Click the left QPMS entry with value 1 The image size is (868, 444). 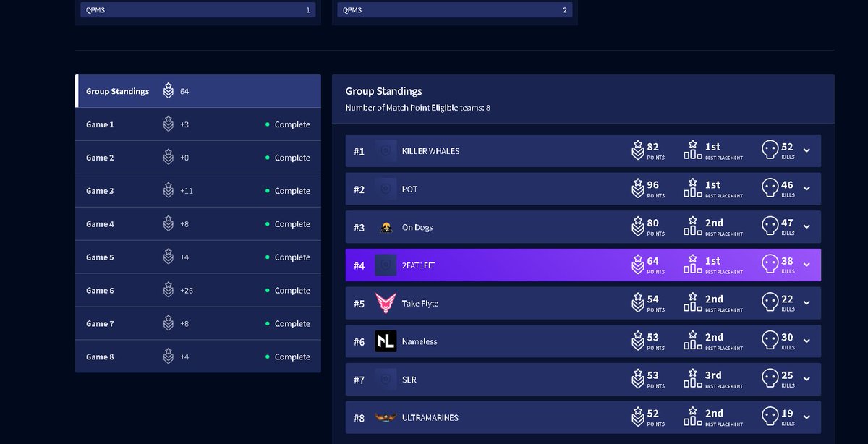click(197, 10)
